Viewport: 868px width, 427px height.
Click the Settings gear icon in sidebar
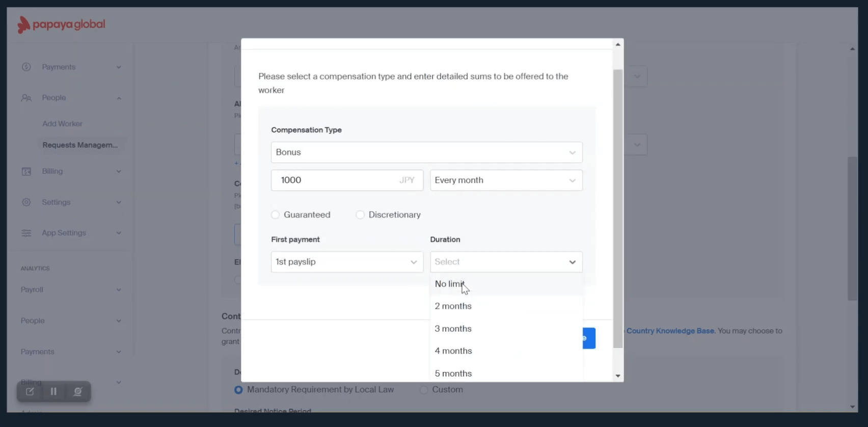pos(26,202)
